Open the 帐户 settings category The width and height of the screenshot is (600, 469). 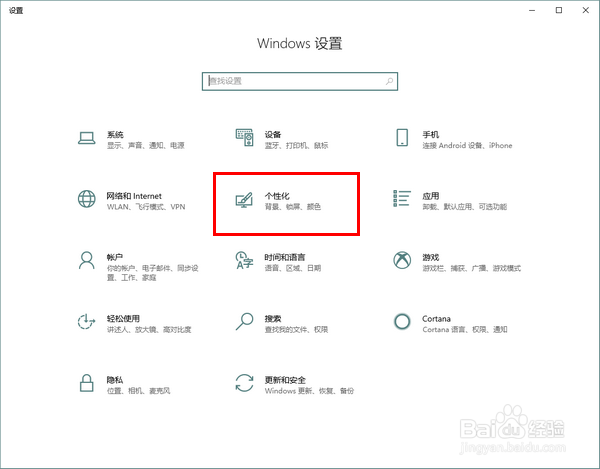pos(115,257)
